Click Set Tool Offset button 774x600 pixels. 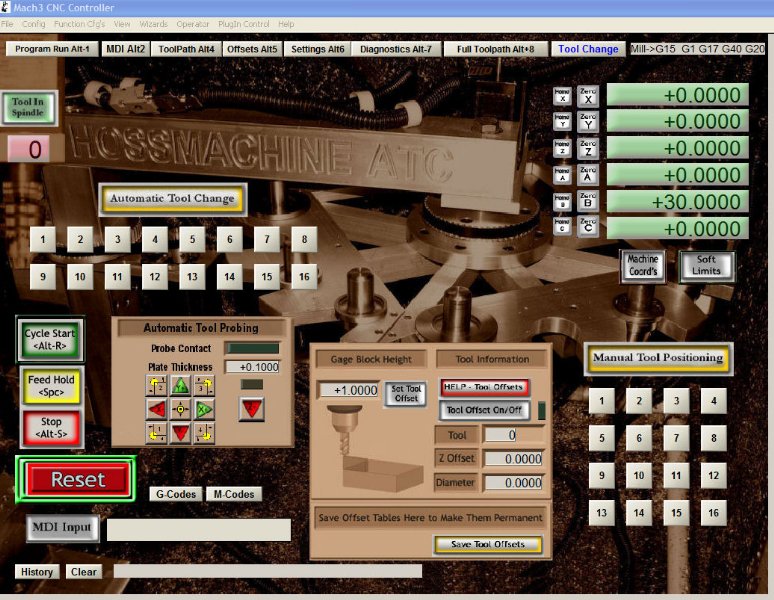click(x=406, y=394)
